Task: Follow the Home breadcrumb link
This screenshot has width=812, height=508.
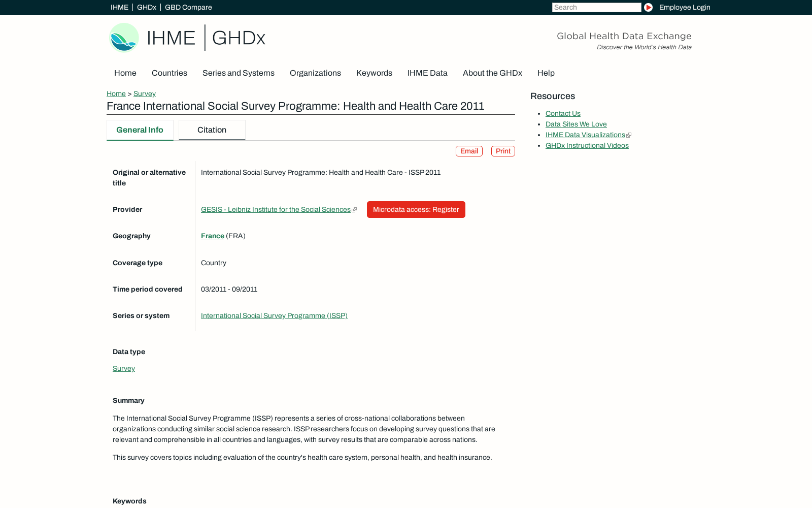Action: point(116,93)
